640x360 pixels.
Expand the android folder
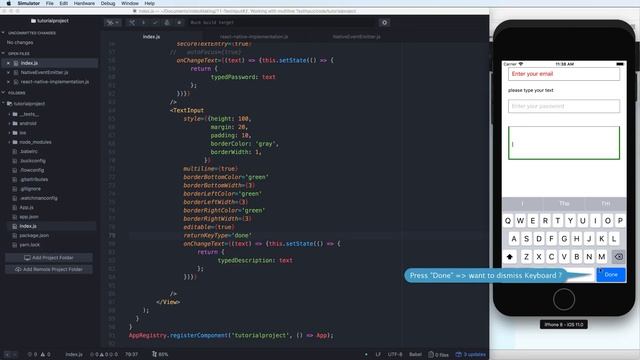pyautogui.click(x=9, y=123)
